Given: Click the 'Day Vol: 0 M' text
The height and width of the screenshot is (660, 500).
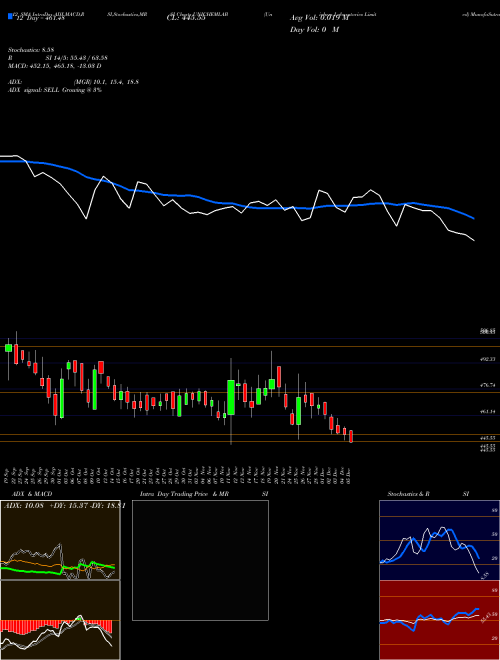Looking at the screenshot, I should pyautogui.click(x=314, y=30).
